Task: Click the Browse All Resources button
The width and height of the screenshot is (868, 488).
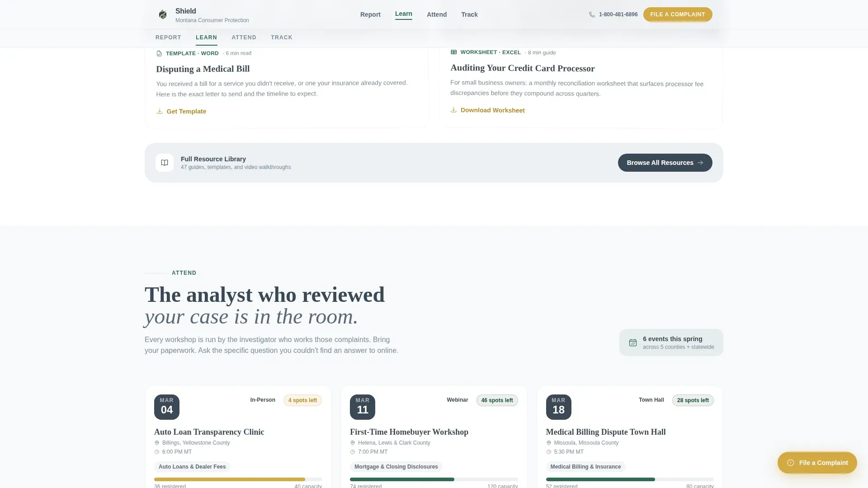Action: click(665, 163)
